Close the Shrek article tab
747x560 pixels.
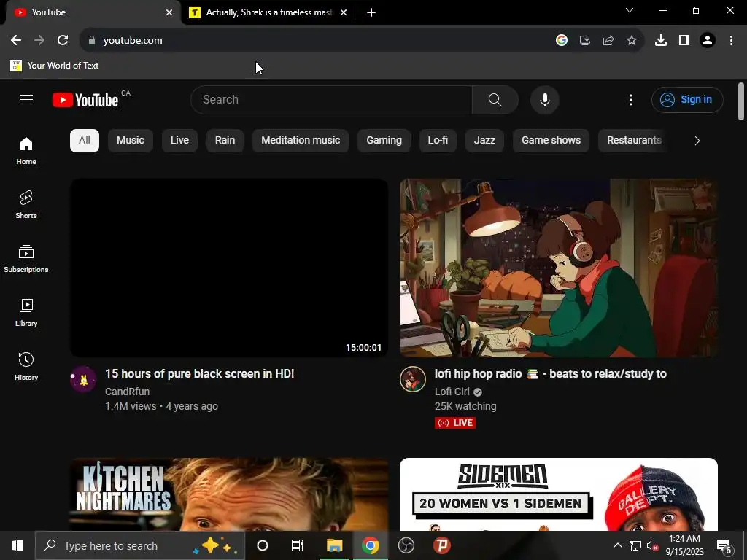coord(344,12)
